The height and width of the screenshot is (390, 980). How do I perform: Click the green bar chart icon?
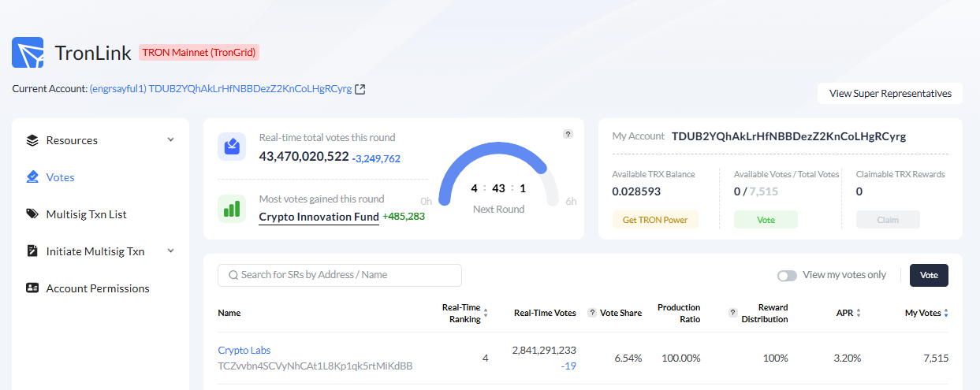(x=232, y=209)
